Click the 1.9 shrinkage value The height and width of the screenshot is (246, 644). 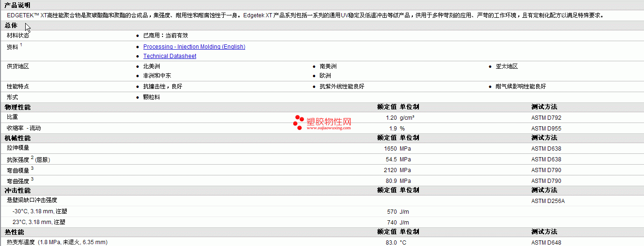(x=393, y=128)
